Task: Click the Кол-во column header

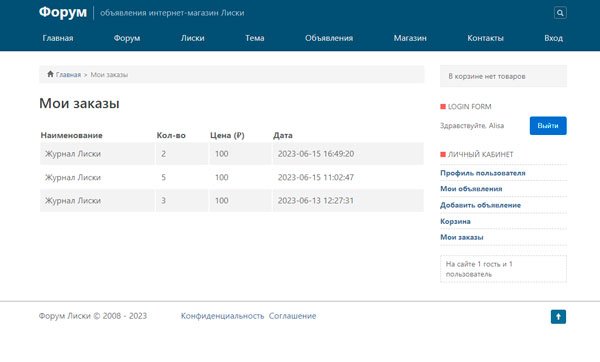Action: (x=171, y=135)
